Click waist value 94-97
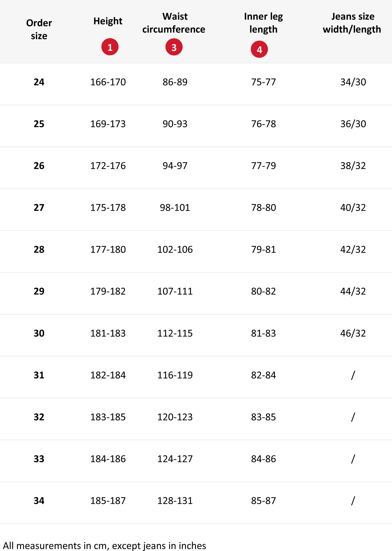 point(175,166)
